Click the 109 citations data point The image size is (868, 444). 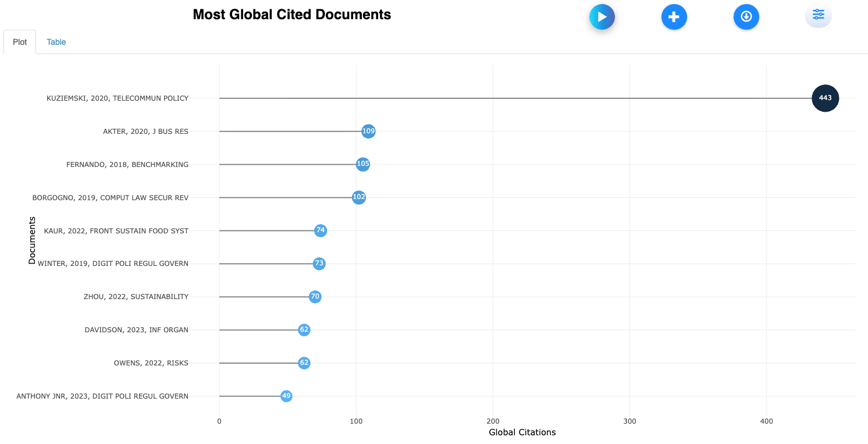[x=368, y=132]
